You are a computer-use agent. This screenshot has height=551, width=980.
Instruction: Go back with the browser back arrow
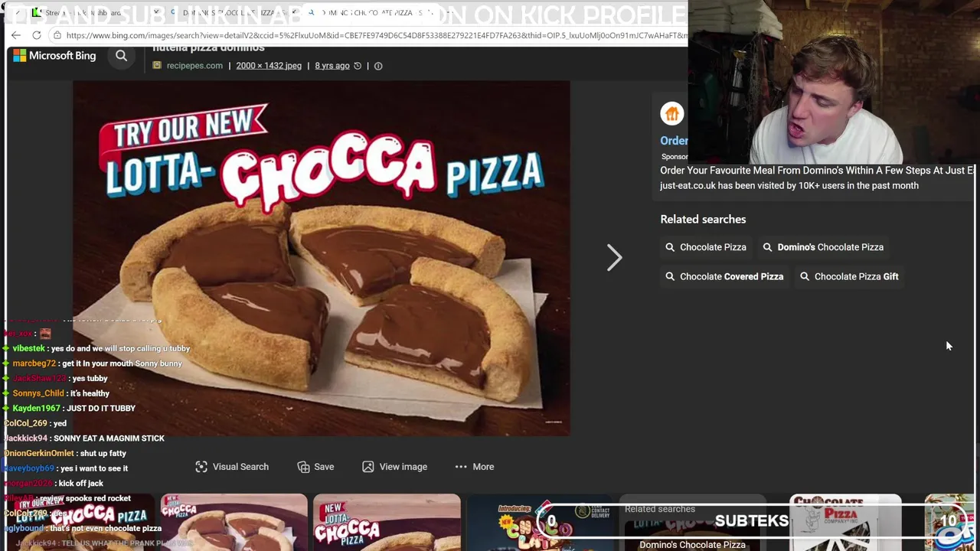click(16, 35)
